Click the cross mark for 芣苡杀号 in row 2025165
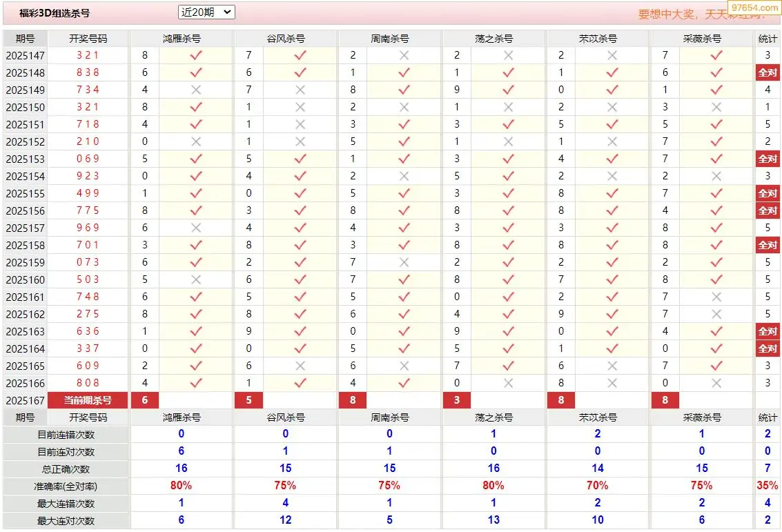The width and height of the screenshot is (782, 532). [612, 366]
